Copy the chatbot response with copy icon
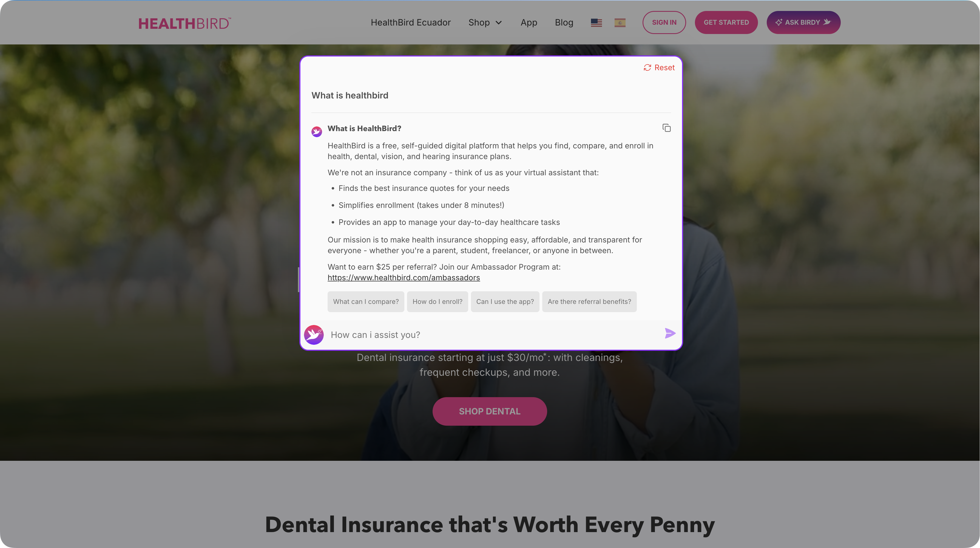Image resolution: width=980 pixels, height=548 pixels. pyautogui.click(x=666, y=128)
